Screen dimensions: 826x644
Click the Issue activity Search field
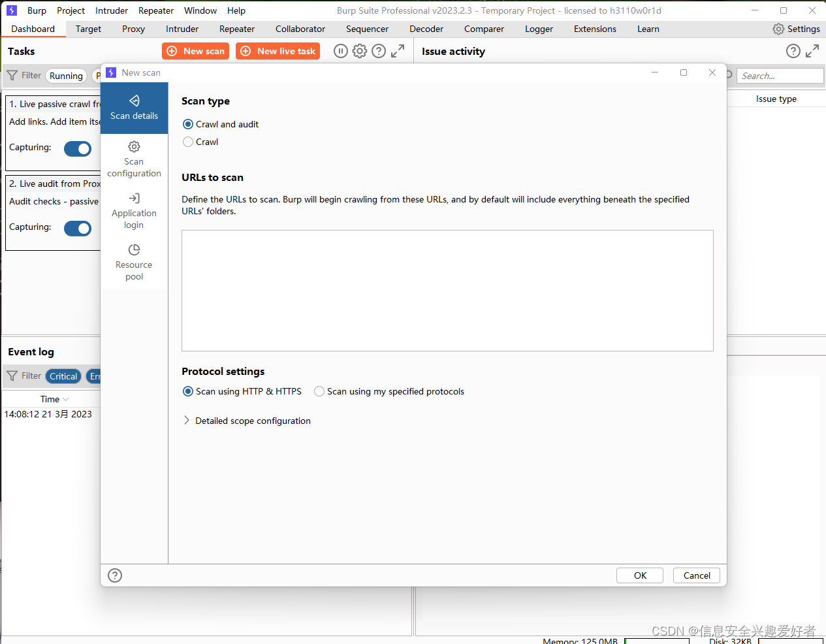pos(780,76)
